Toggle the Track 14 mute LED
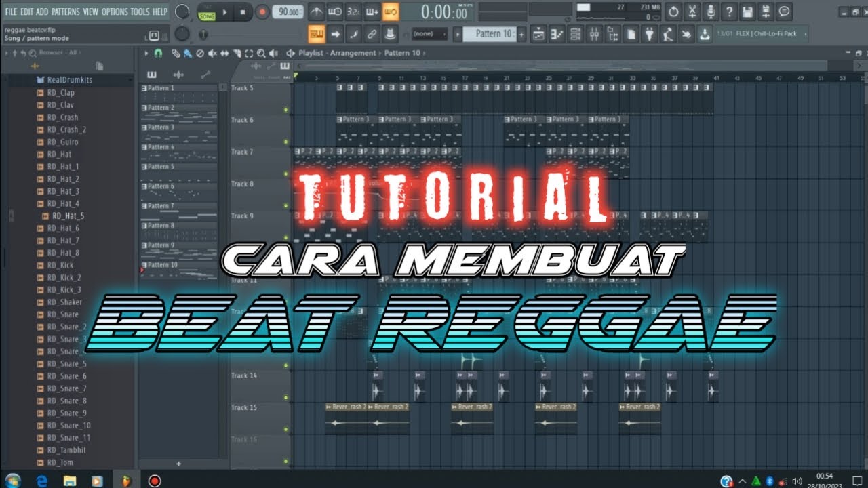The image size is (868, 488). coord(286,397)
